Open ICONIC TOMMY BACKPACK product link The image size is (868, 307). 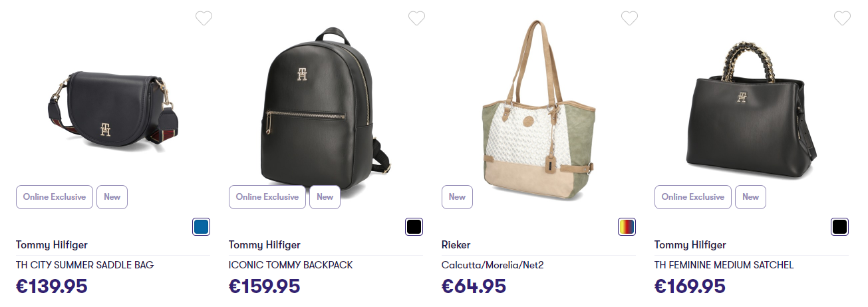click(291, 265)
